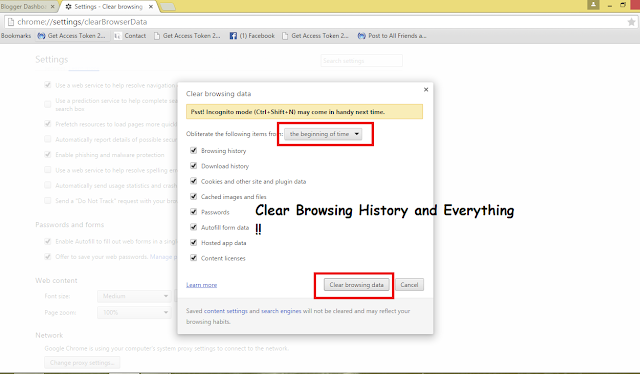The width and height of the screenshot is (640, 374).
Task: Click Change proxy settings button
Action: [x=82, y=363]
